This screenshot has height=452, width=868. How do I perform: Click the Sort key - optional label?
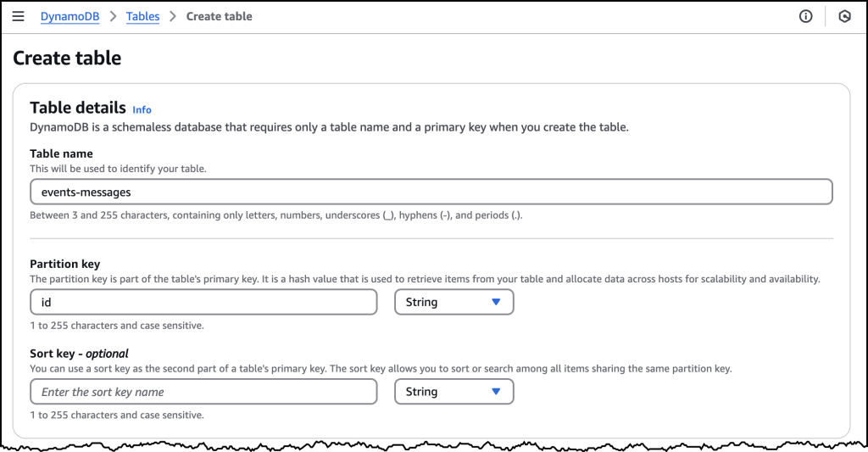pyautogui.click(x=79, y=354)
